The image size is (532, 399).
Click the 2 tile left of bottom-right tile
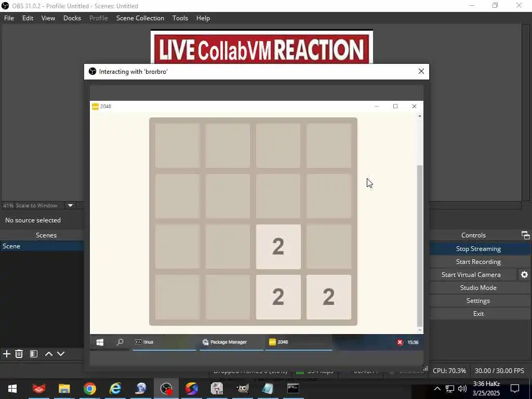tap(278, 297)
